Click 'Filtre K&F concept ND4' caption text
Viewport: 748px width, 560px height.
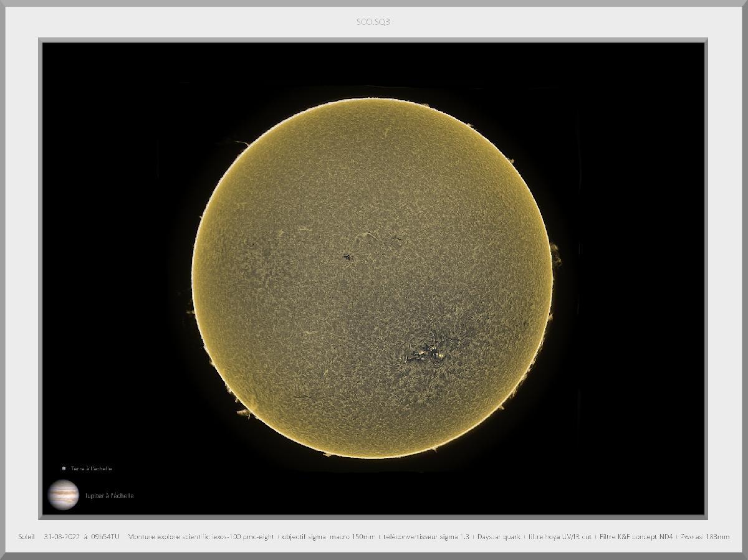click(x=636, y=536)
